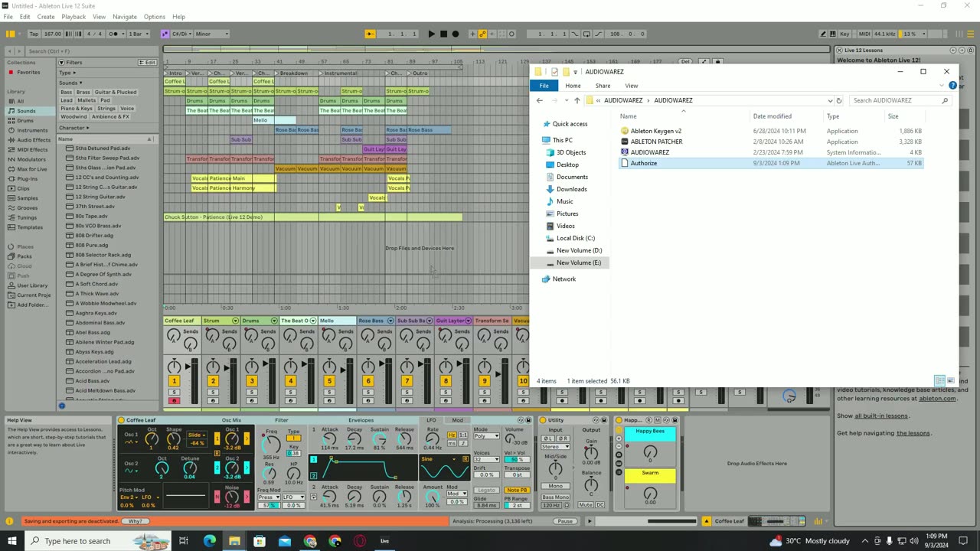
Task: Adjust the Vel > Vol slider
Action: pyautogui.click(x=518, y=459)
